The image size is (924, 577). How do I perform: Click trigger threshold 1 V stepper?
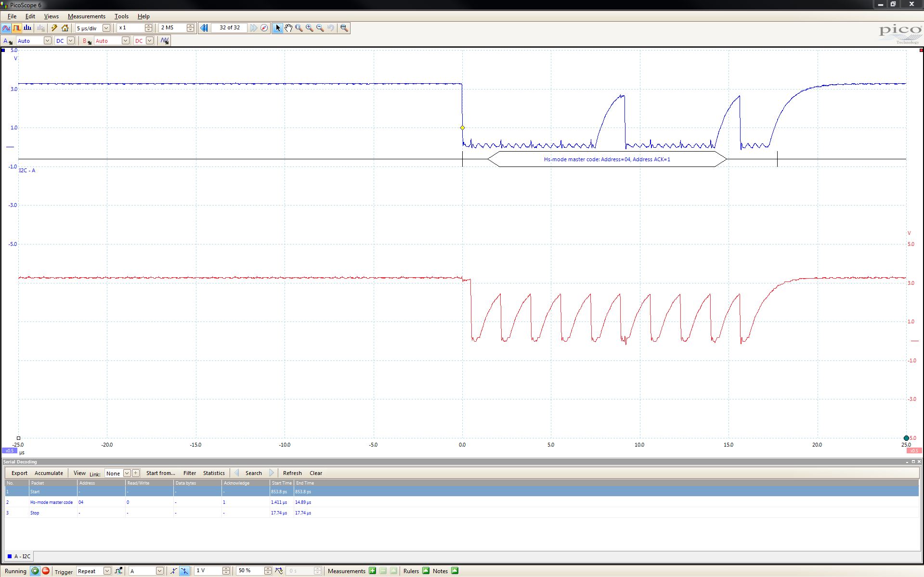(x=226, y=571)
